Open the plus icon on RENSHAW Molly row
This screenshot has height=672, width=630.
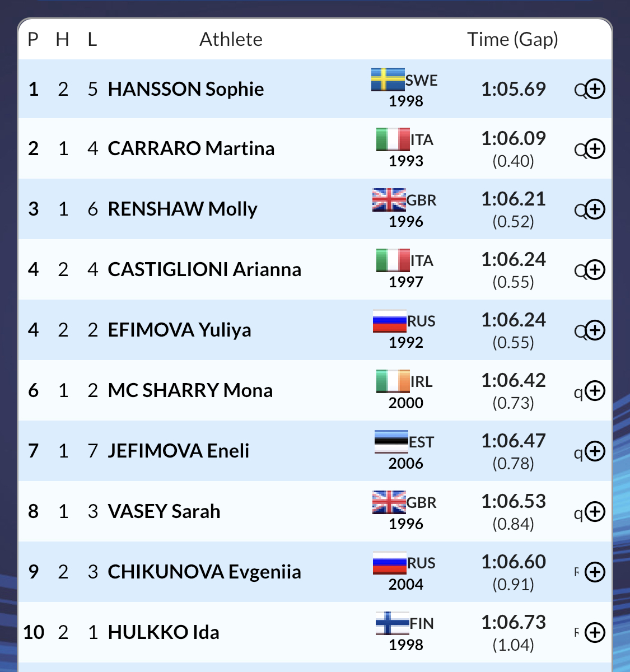pos(595,209)
